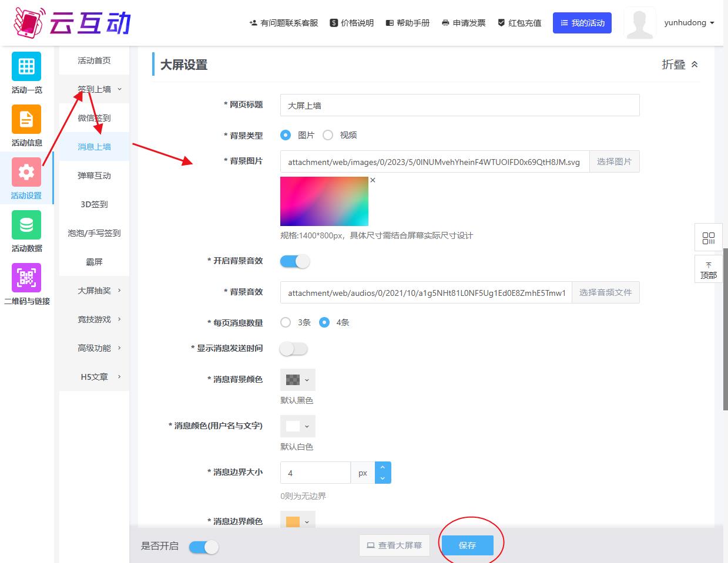Viewport: 728px width, 563px height.
Task: Open the 消息背景颜色 color picker dropdown
Action: pyautogui.click(x=297, y=380)
